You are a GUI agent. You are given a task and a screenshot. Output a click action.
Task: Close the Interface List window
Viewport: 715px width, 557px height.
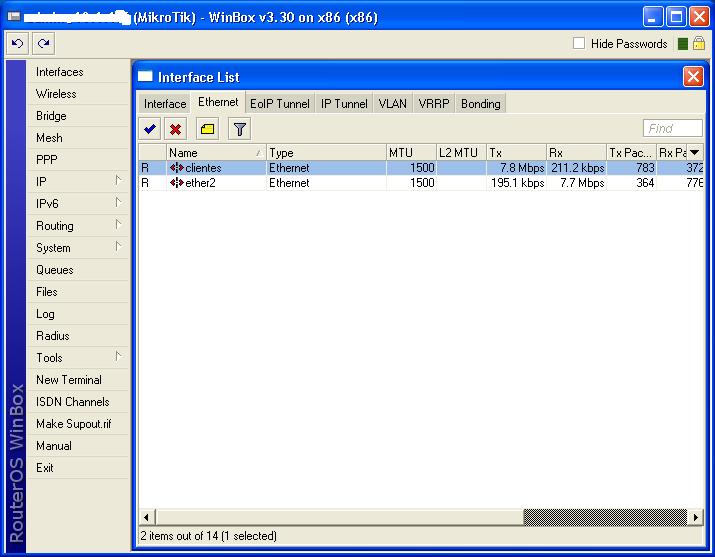tap(693, 77)
